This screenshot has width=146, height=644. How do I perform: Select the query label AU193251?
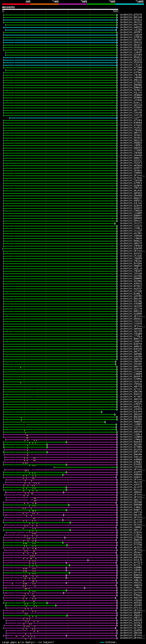(x=8, y=8)
